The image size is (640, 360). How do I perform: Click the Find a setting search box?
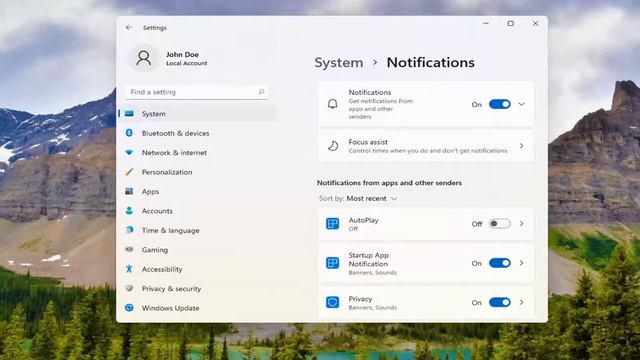click(197, 92)
